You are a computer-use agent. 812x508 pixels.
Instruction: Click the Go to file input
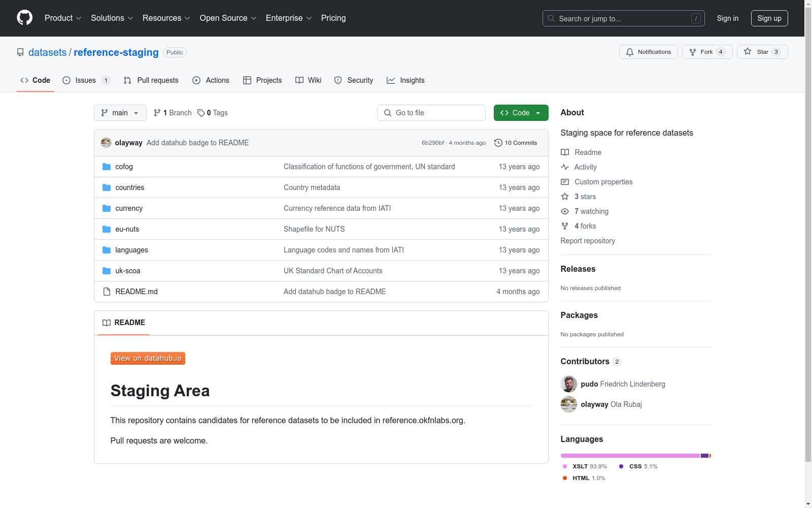click(x=431, y=113)
